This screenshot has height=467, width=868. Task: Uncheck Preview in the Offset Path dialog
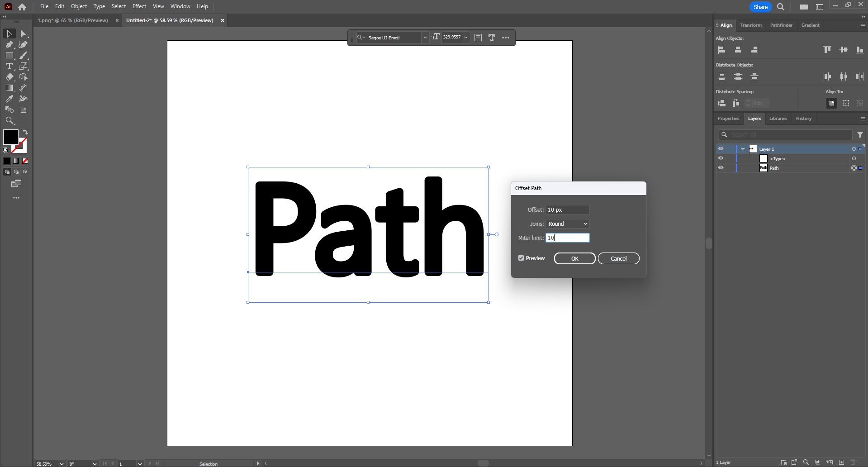(x=521, y=258)
